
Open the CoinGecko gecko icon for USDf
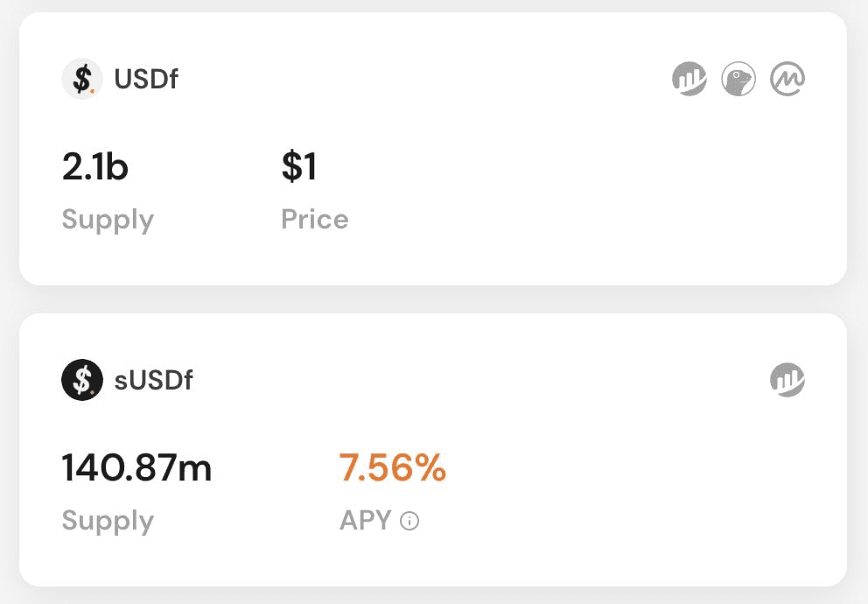pos(738,80)
